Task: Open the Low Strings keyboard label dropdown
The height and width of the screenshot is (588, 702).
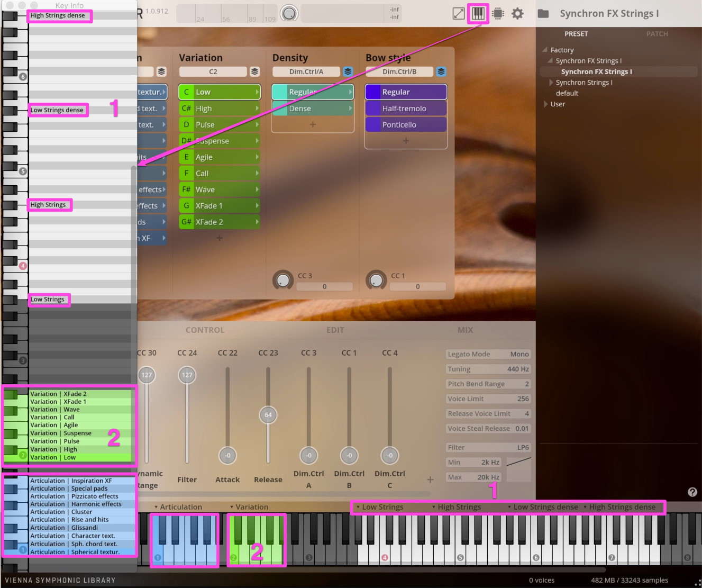Action: click(x=380, y=507)
